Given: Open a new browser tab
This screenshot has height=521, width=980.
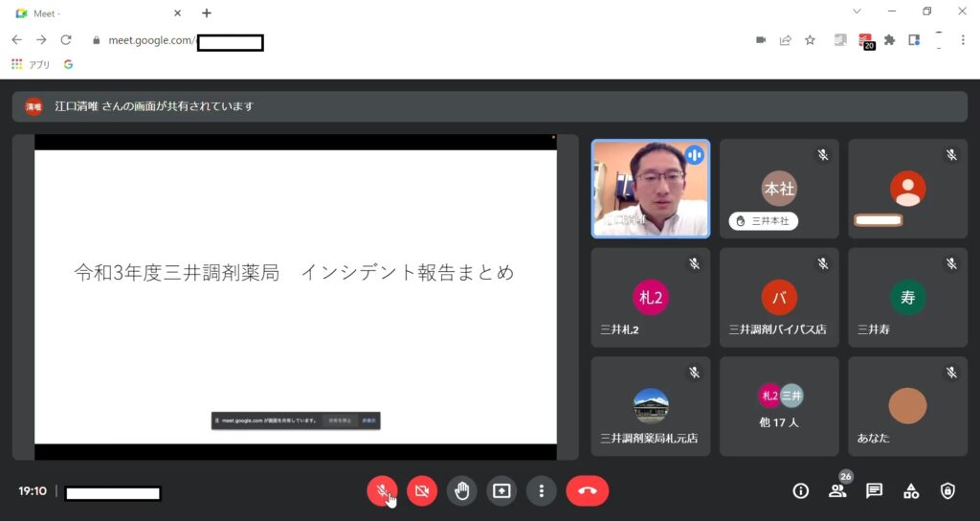Looking at the screenshot, I should pyautogui.click(x=207, y=13).
